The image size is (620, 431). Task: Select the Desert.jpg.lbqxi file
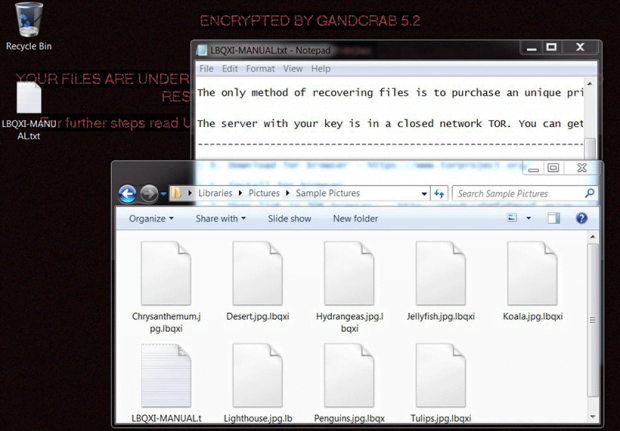tap(257, 282)
